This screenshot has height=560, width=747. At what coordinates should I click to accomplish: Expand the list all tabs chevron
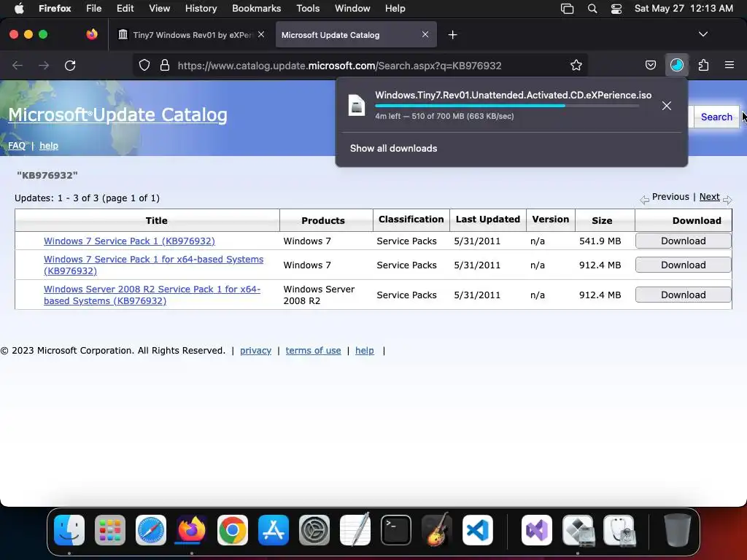[x=703, y=34]
